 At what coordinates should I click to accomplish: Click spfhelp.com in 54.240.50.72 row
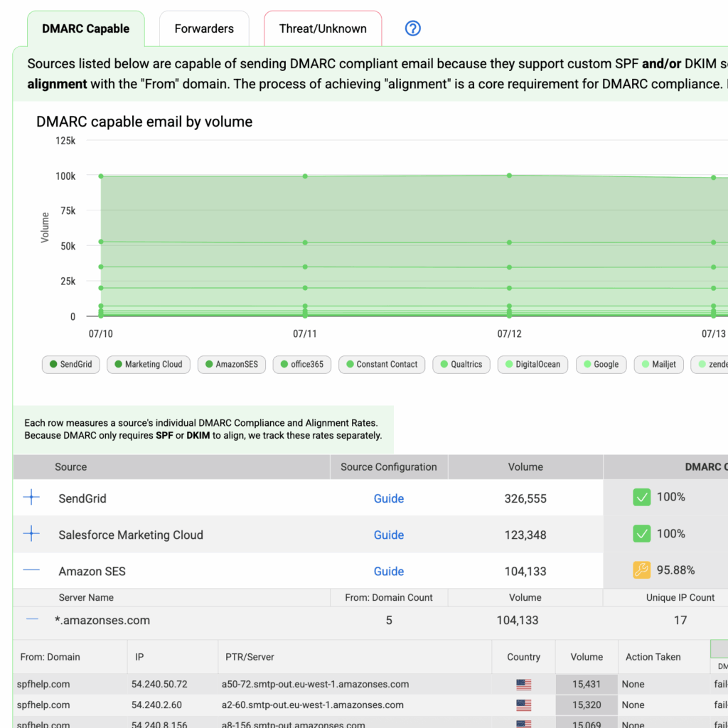point(43,685)
